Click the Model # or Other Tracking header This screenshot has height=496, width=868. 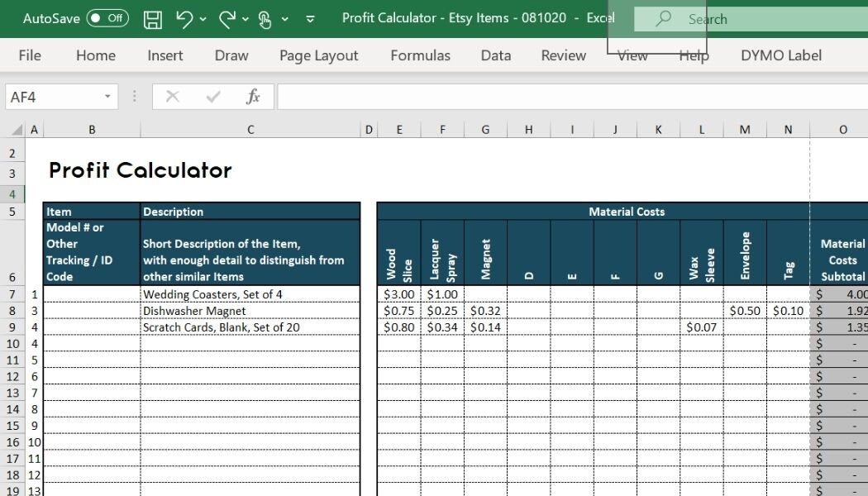click(x=91, y=252)
